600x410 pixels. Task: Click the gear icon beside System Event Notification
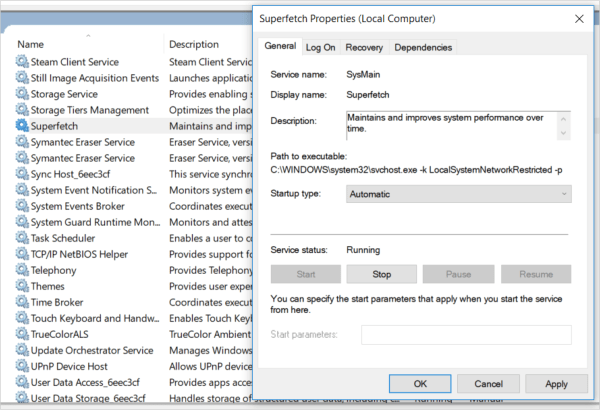(22, 190)
